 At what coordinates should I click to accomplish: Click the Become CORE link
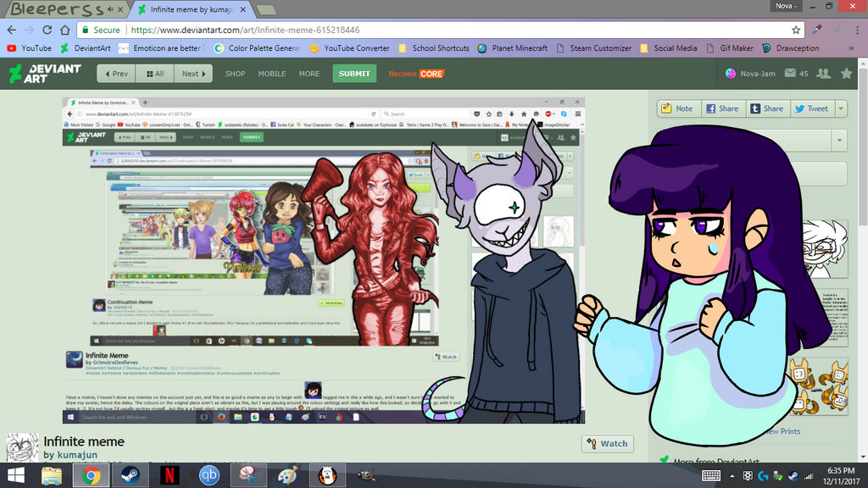(x=415, y=74)
